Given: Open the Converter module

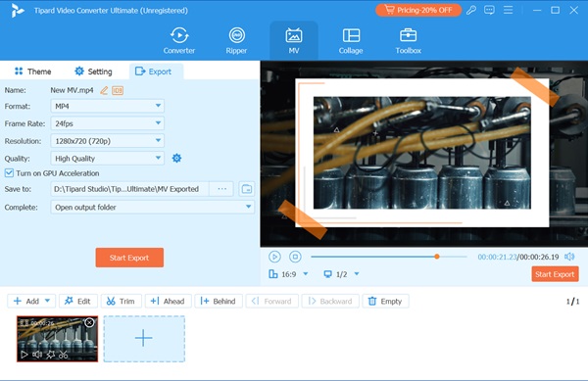Looking at the screenshot, I should click(179, 41).
